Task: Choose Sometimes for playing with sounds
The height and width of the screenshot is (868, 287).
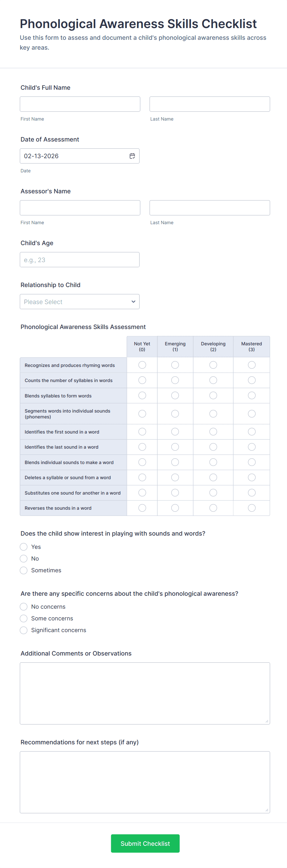Action: pos(23,570)
